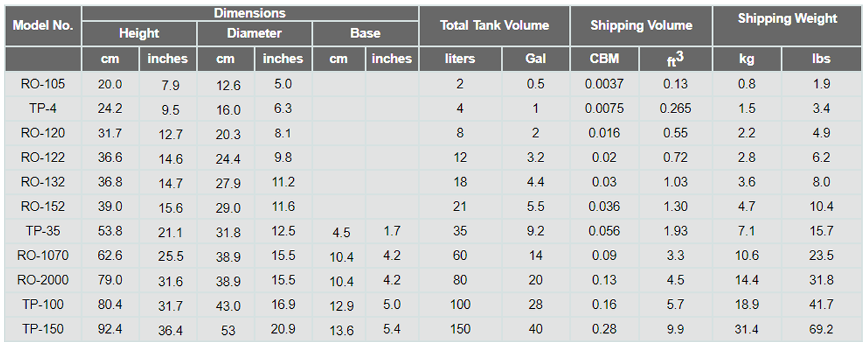The width and height of the screenshot is (868, 346).
Task: Select the TP-4 model cell
Action: (x=43, y=109)
